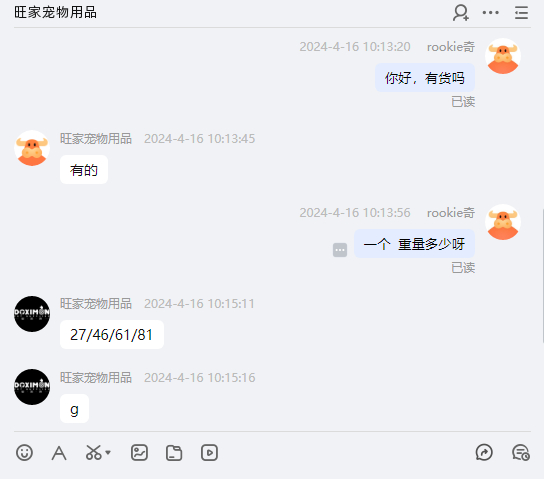
Task: Select the 27/46/61/81 message bubble
Action: coord(112,335)
